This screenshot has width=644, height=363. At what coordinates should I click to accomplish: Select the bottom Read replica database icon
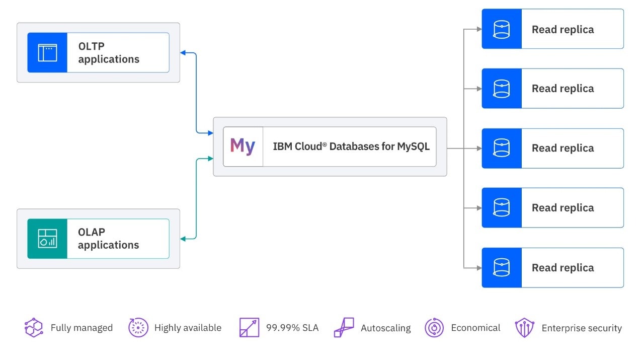pos(501,267)
